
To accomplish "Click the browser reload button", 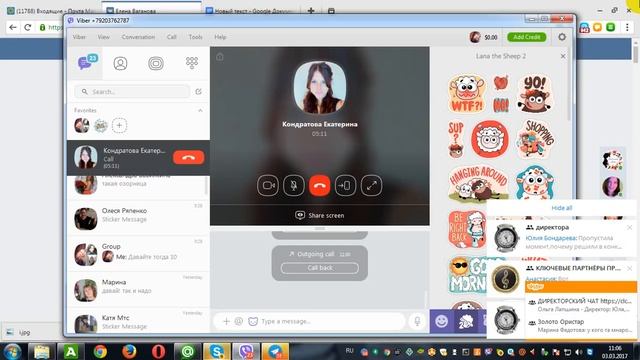I will tap(27, 27).
